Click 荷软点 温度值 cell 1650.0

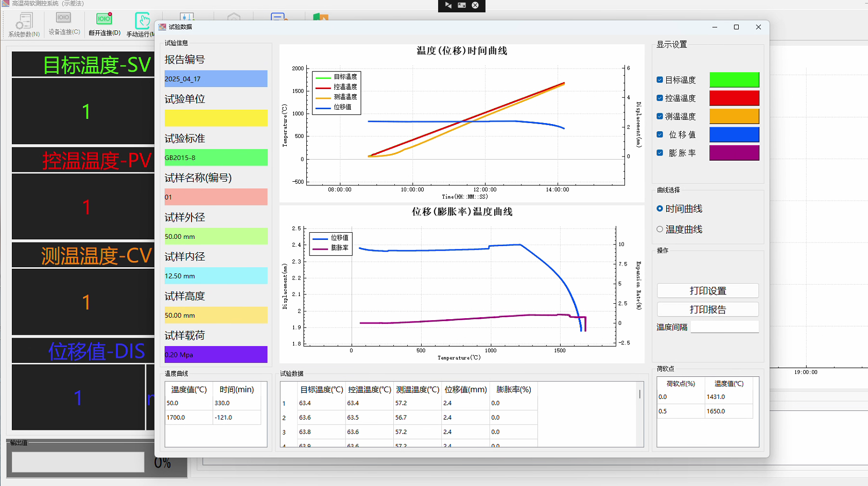click(x=728, y=411)
